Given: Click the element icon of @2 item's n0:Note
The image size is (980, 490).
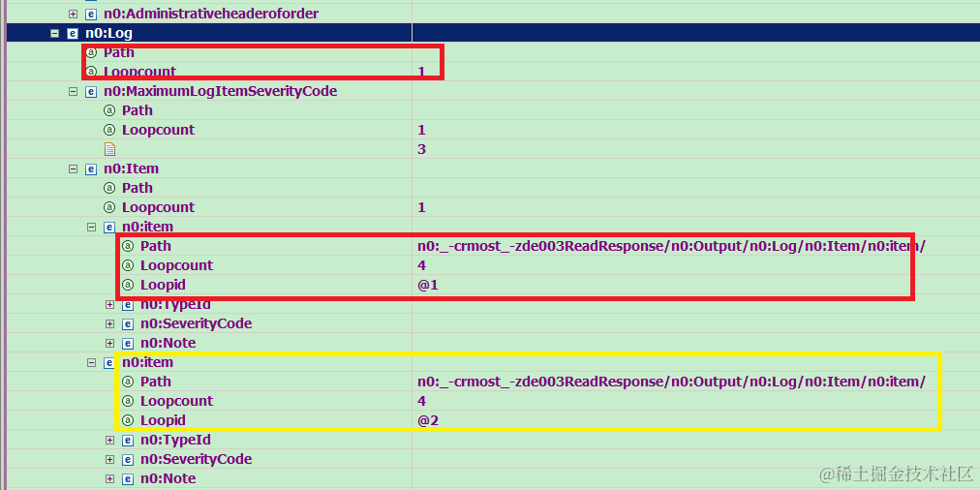Looking at the screenshot, I should 128,478.
